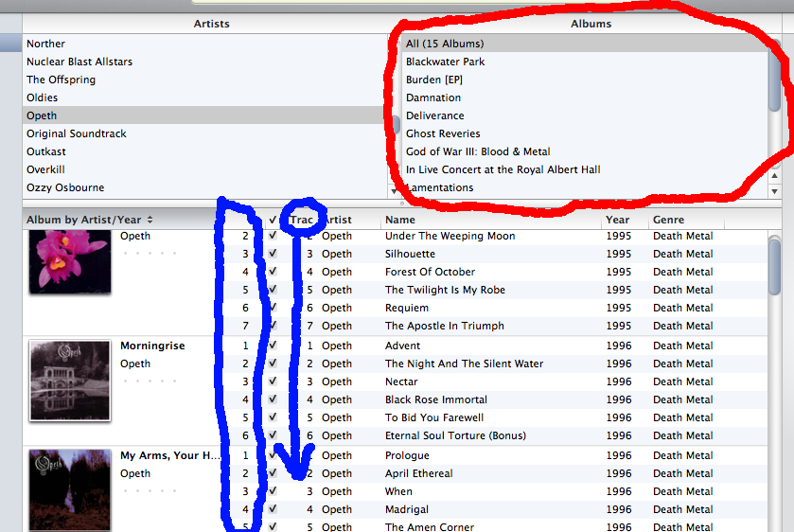This screenshot has width=794, height=532.
Task: Select Ozzy Osbourne in Artists list
Action: (x=205, y=187)
